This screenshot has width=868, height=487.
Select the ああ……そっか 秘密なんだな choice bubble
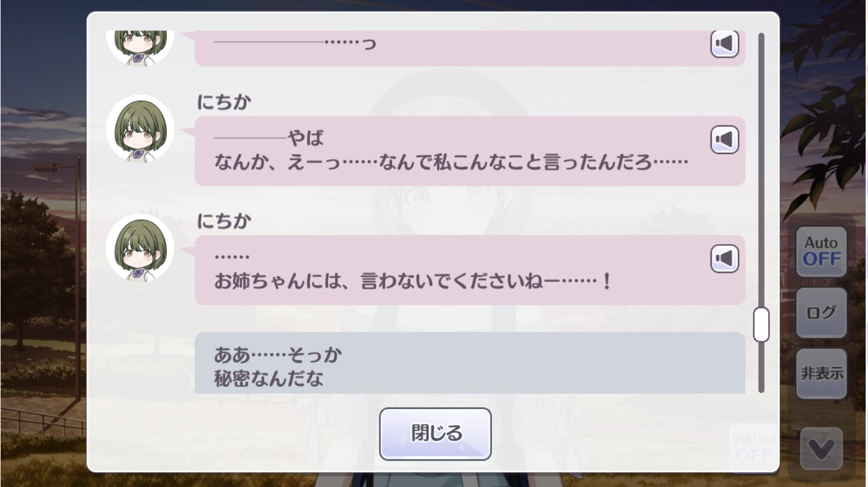(x=470, y=363)
